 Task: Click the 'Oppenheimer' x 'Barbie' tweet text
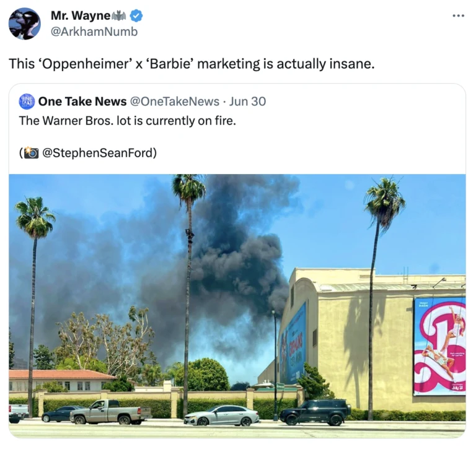pos(192,64)
